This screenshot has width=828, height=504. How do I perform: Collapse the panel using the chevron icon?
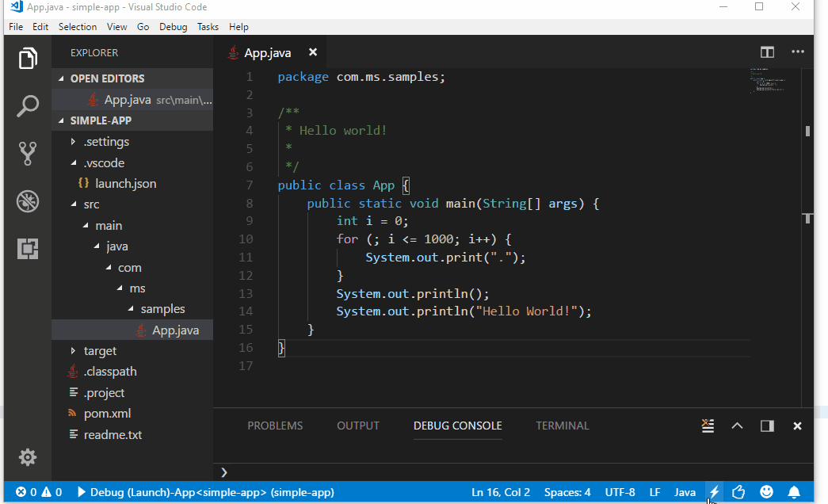(x=737, y=426)
